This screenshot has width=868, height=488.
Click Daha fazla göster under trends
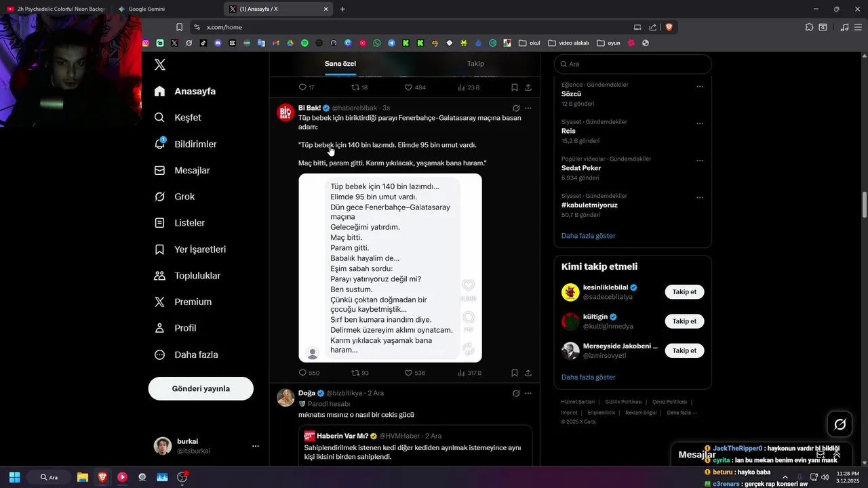pyautogui.click(x=588, y=236)
